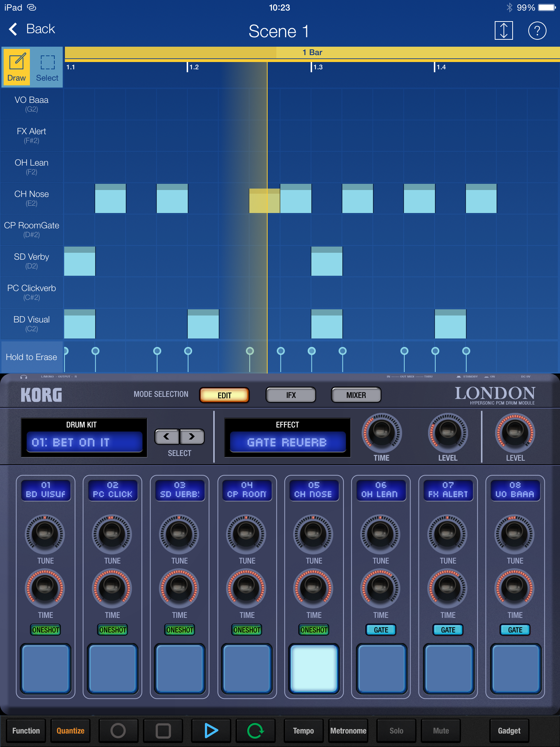The height and width of the screenshot is (747, 560).
Task: Open the help question mark
Action: pyautogui.click(x=537, y=30)
